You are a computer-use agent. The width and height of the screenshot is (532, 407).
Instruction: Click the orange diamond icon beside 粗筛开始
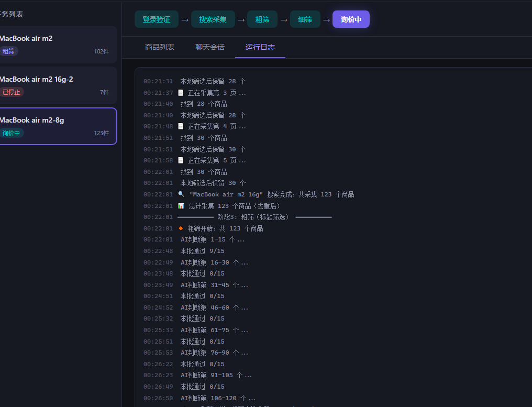coord(181,228)
